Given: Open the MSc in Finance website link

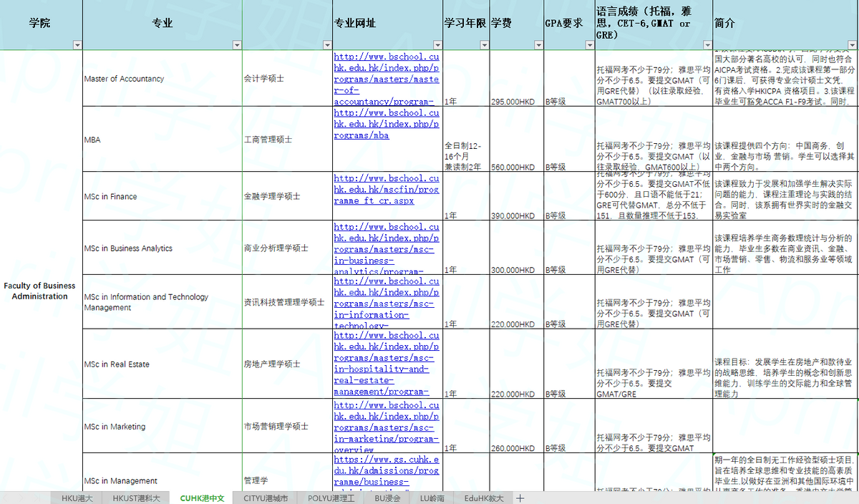Looking at the screenshot, I should point(386,190).
